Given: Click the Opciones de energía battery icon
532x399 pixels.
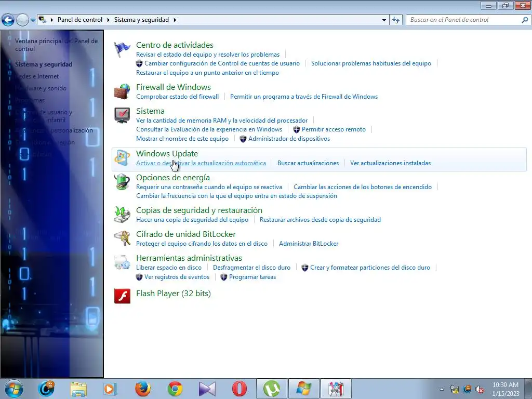Looking at the screenshot, I should click(x=122, y=182).
